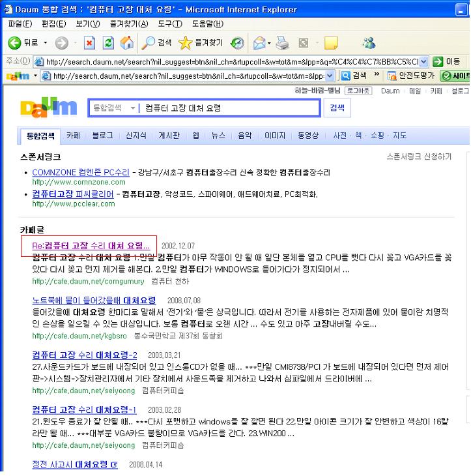The height and width of the screenshot is (476, 471).
Task: Switch to the 뉴스 search tab
Action: pos(218,136)
